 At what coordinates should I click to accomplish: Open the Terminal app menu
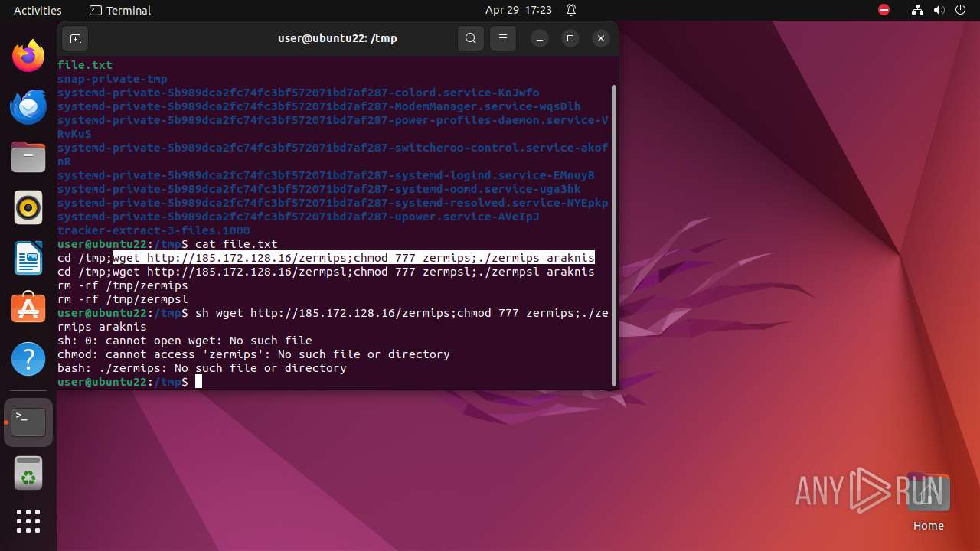pos(120,10)
